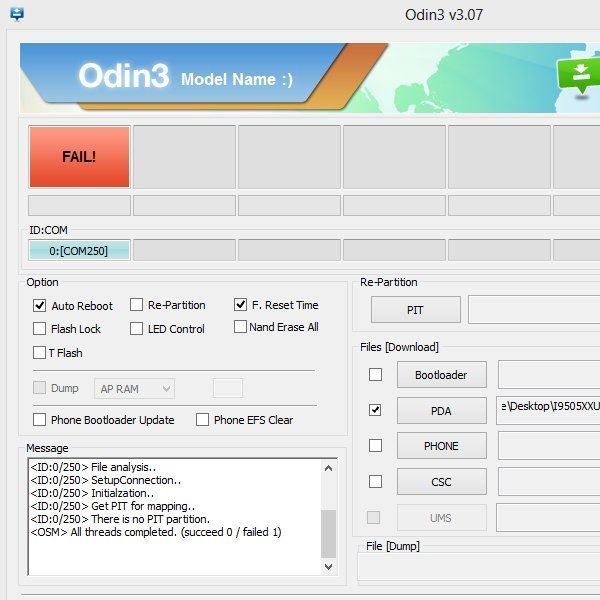Click the File [Dump] path field
600x600 pixels.
tap(479, 567)
